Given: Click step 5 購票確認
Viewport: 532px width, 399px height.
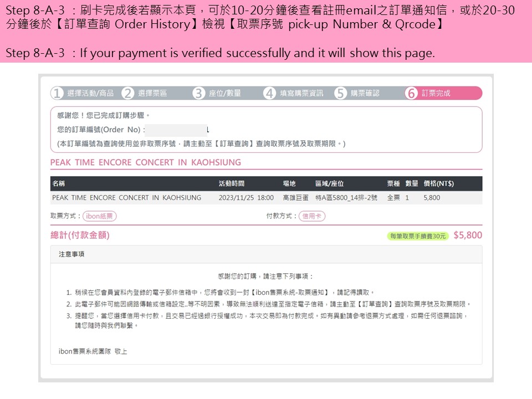Looking at the screenshot, I should [x=357, y=93].
